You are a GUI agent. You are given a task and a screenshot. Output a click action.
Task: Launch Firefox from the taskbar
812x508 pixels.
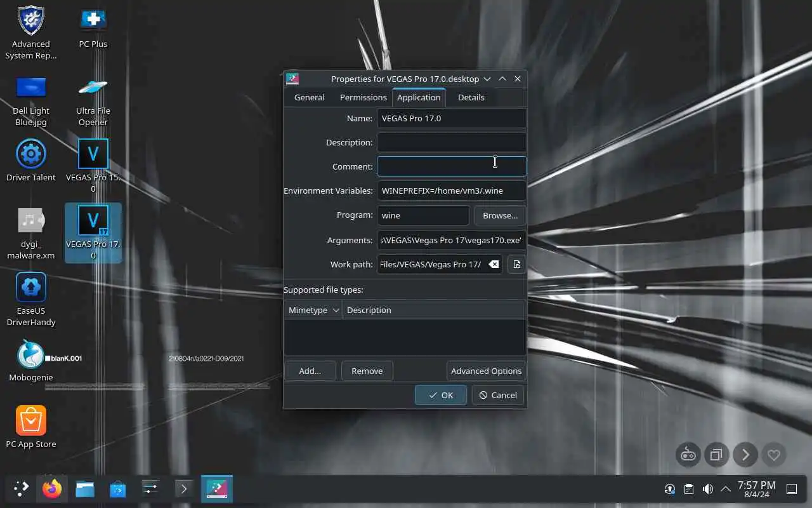(x=52, y=488)
